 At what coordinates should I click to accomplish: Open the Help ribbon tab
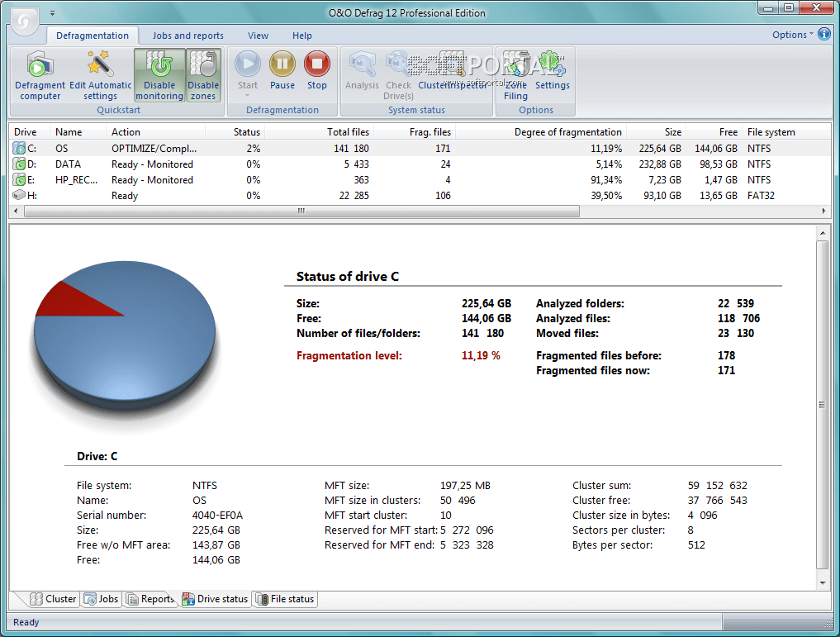(x=302, y=36)
